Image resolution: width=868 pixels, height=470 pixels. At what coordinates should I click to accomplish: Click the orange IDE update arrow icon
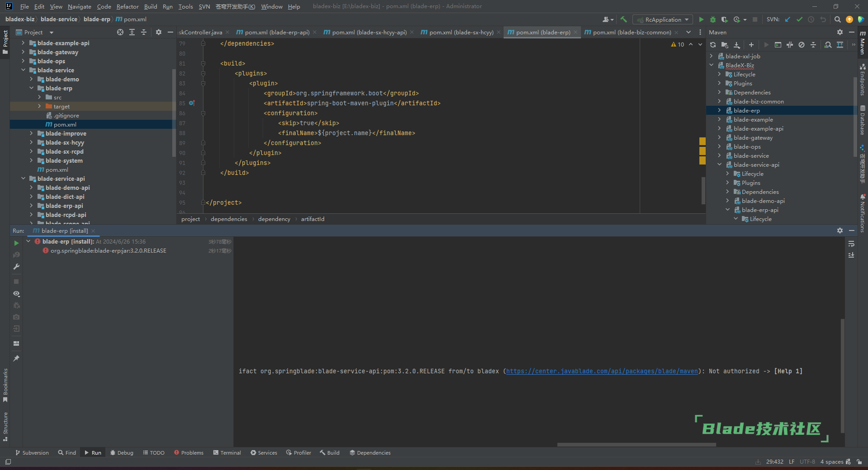click(x=849, y=19)
